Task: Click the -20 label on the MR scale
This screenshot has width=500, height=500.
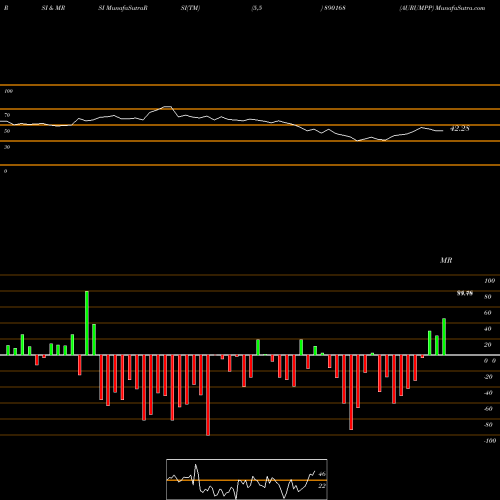Action: [488, 377]
